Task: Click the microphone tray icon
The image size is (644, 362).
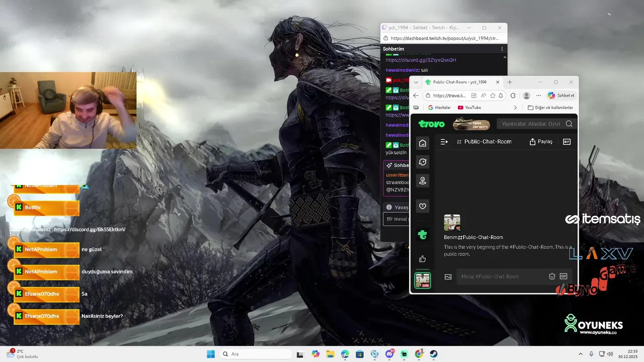Action: click(x=591, y=354)
